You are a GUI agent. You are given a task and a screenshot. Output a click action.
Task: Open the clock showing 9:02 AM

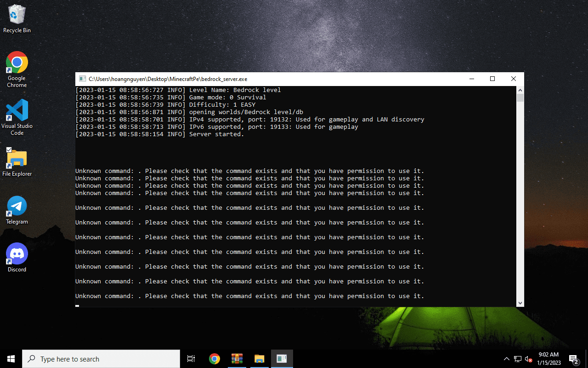[548, 359]
